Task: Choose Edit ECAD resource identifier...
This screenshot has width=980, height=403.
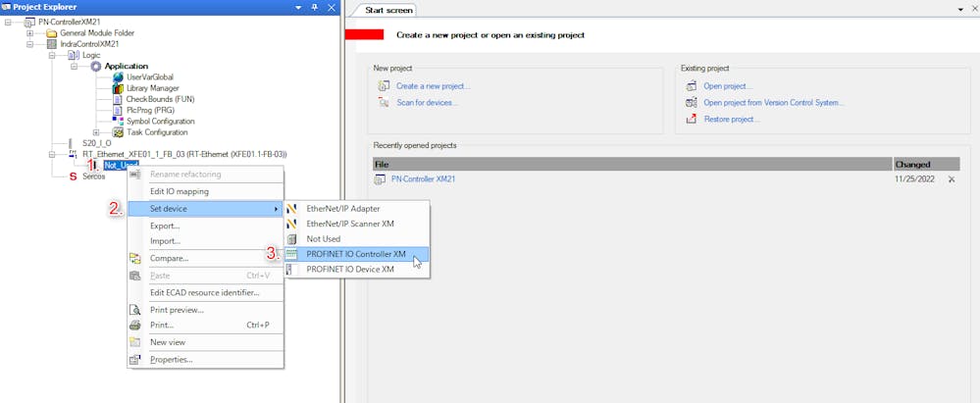Action: [204, 293]
